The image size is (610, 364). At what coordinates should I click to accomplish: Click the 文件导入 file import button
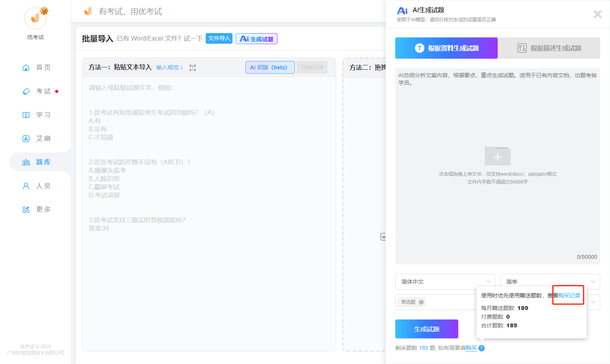(x=219, y=39)
